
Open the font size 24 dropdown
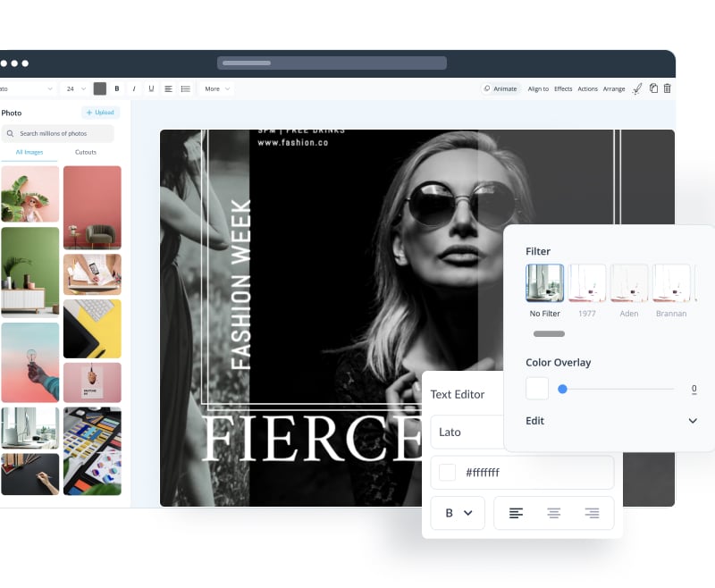[75, 88]
